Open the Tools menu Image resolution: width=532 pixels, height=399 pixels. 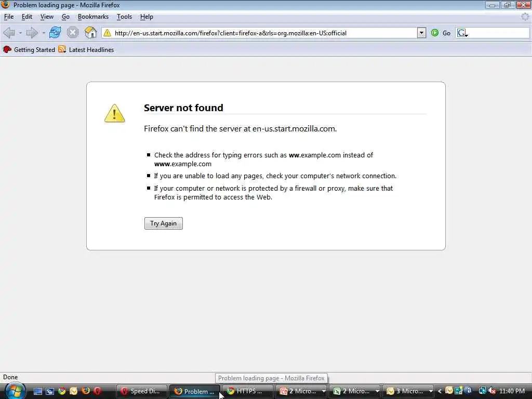pyautogui.click(x=124, y=17)
